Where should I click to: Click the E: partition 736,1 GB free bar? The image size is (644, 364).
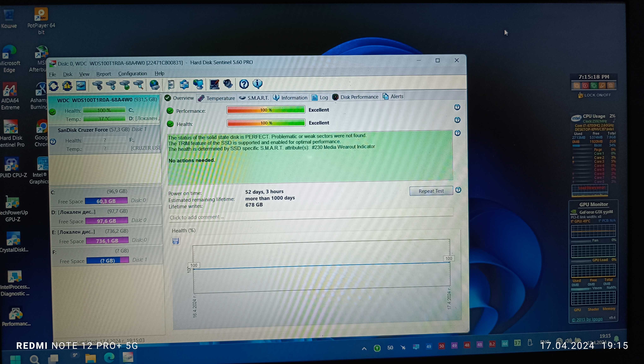coord(107,241)
